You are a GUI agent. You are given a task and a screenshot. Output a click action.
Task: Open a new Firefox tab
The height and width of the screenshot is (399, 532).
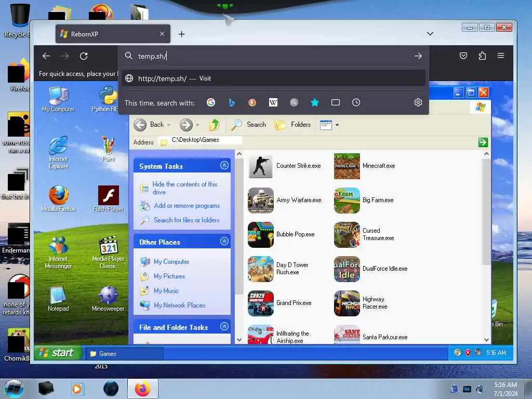(x=181, y=34)
